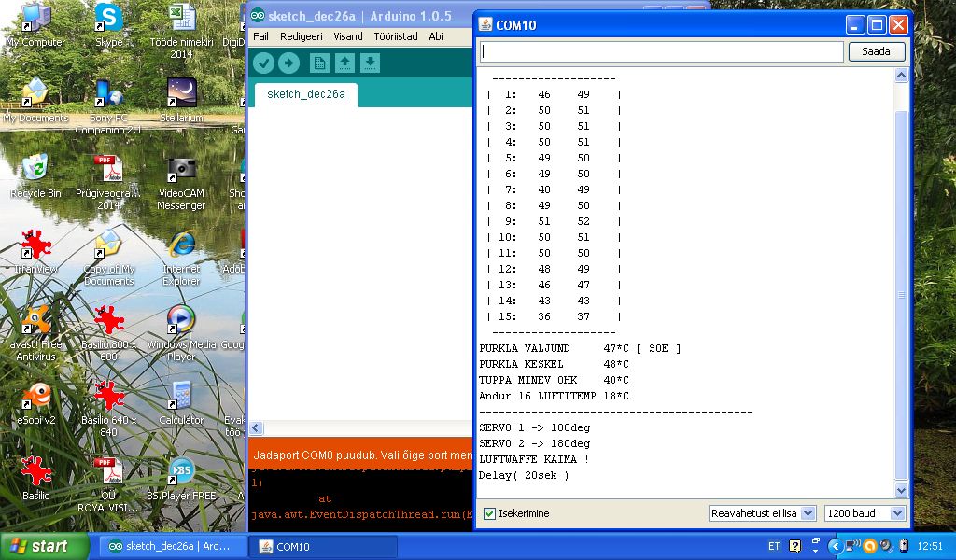The width and height of the screenshot is (956, 560).
Task: Click the Open sketch icon
Action: click(x=344, y=63)
